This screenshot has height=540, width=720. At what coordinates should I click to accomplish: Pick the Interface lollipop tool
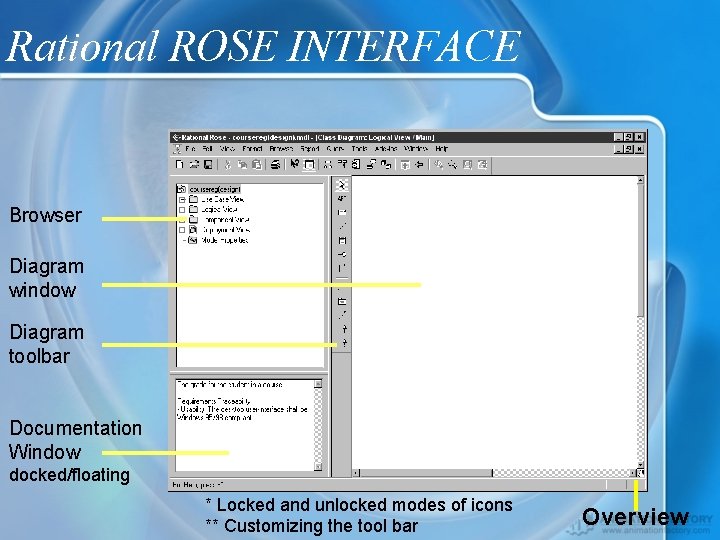click(x=342, y=254)
